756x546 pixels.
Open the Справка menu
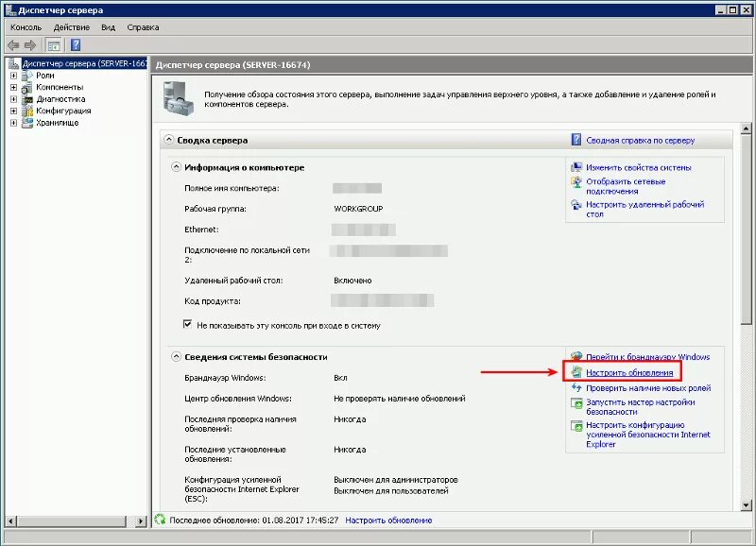(143, 27)
